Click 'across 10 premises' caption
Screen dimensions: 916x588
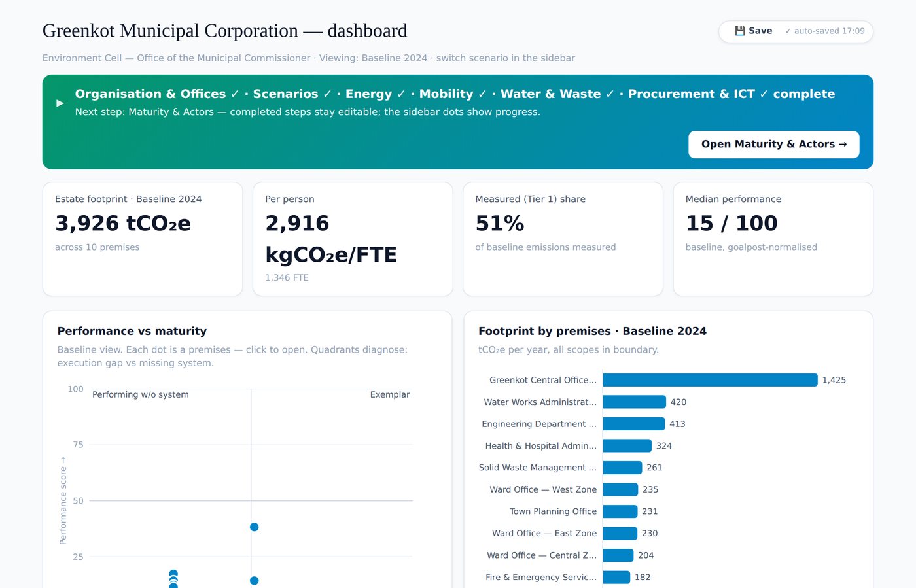point(97,247)
